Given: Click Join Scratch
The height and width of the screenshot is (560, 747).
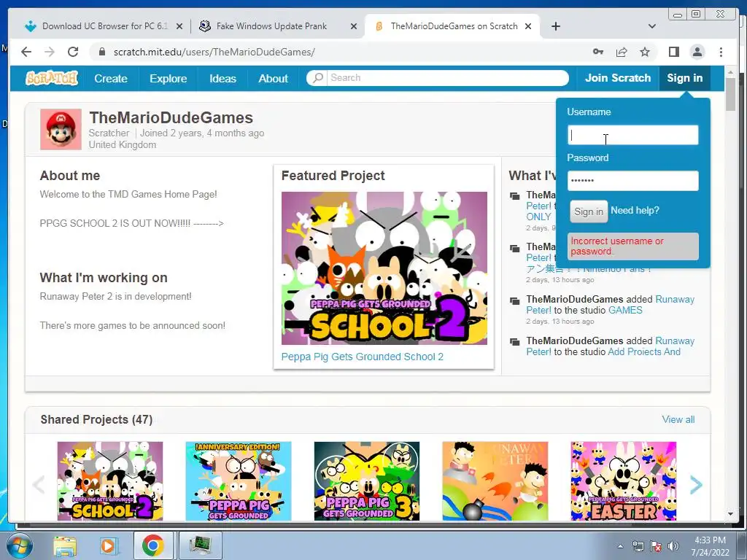Looking at the screenshot, I should [x=617, y=78].
